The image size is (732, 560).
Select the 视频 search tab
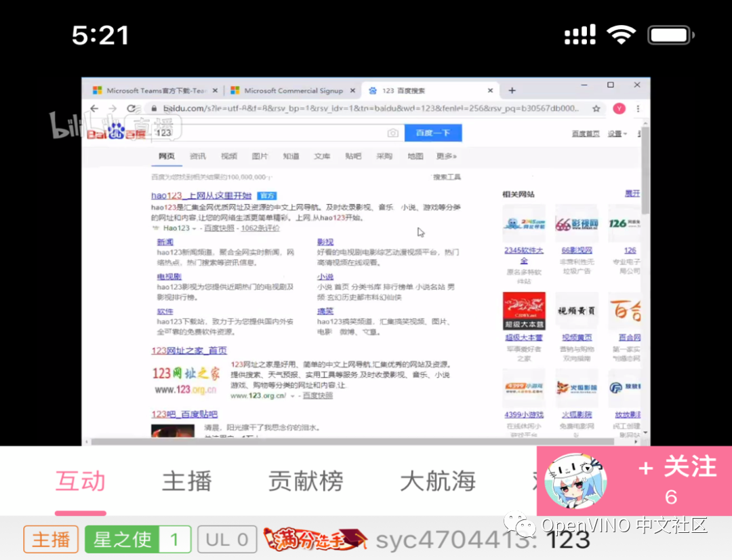[229, 156]
